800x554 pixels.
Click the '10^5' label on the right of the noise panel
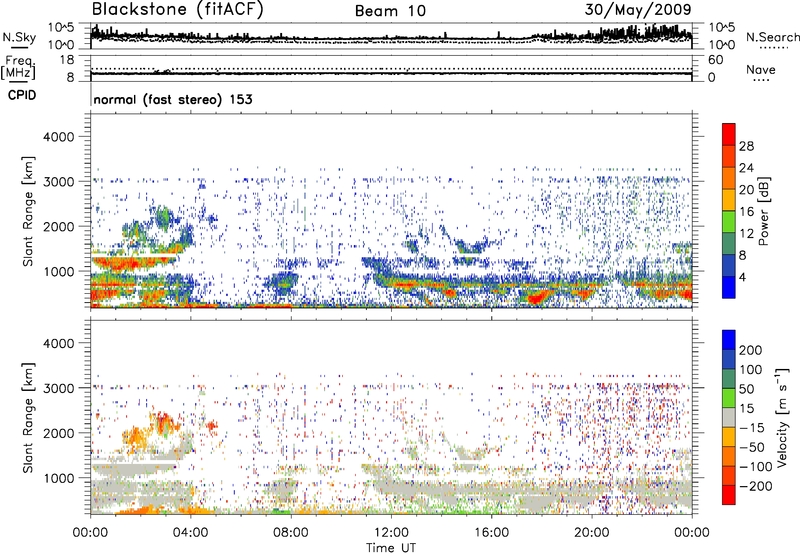click(x=722, y=27)
